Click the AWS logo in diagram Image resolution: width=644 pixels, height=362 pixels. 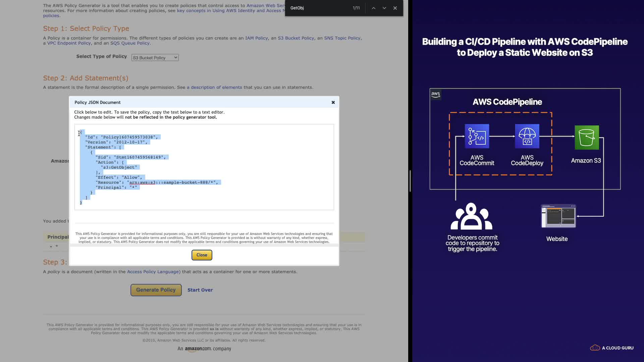435,95
